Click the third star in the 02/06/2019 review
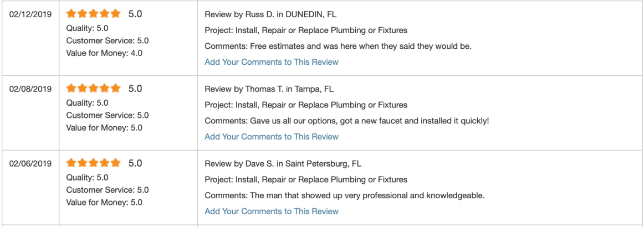Screen dimensions: 644x227 (x=93, y=163)
